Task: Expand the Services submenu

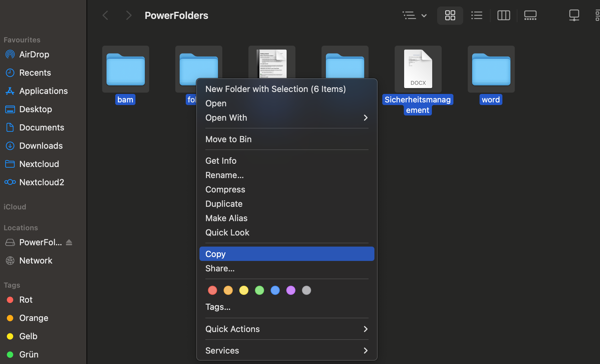Action: click(x=287, y=351)
